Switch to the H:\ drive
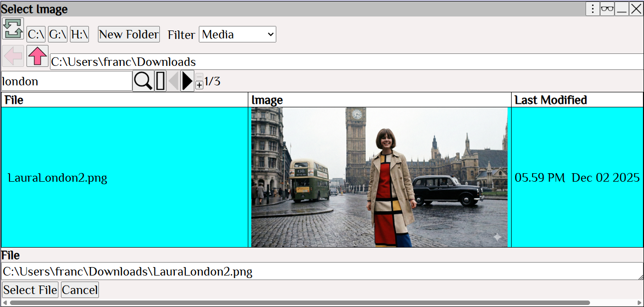 point(79,34)
